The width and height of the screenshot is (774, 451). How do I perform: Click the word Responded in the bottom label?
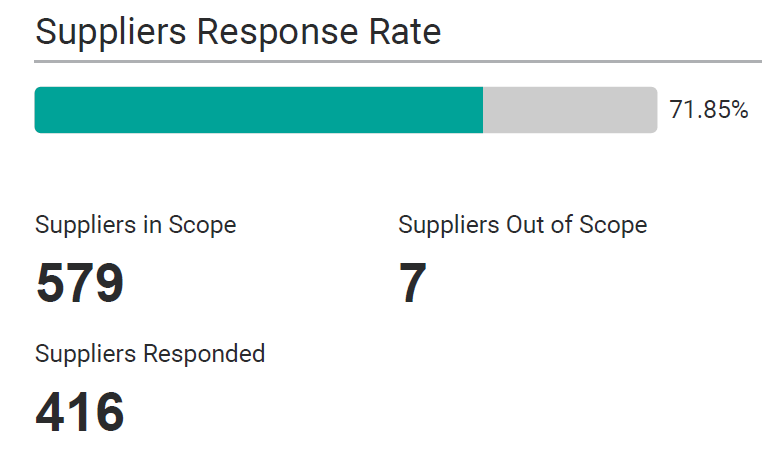pos(204,354)
